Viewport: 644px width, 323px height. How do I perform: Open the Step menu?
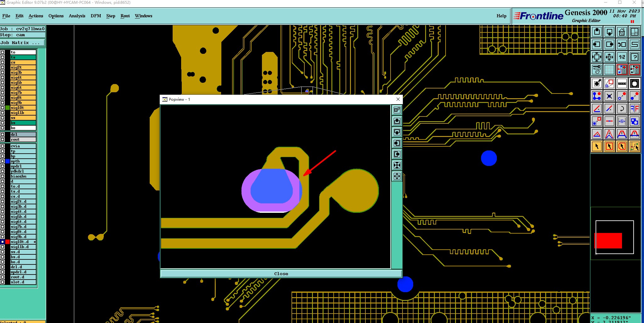click(x=111, y=16)
